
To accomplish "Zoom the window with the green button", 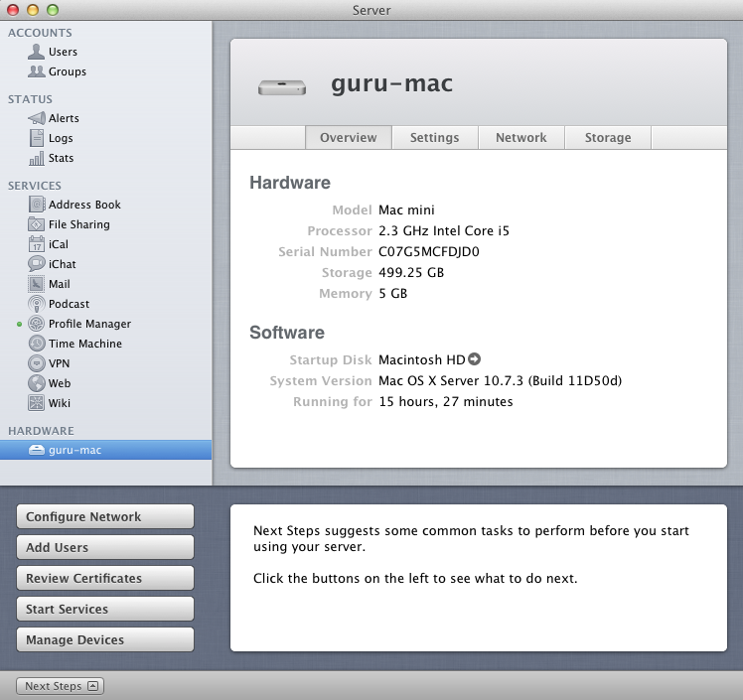I will (53, 10).
